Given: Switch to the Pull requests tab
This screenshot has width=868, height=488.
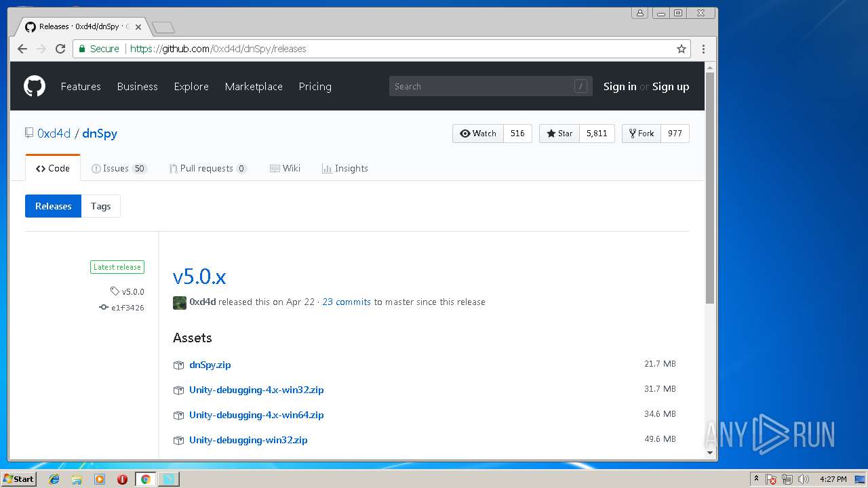Looking at the screenshot, I should tap(208, 168).
